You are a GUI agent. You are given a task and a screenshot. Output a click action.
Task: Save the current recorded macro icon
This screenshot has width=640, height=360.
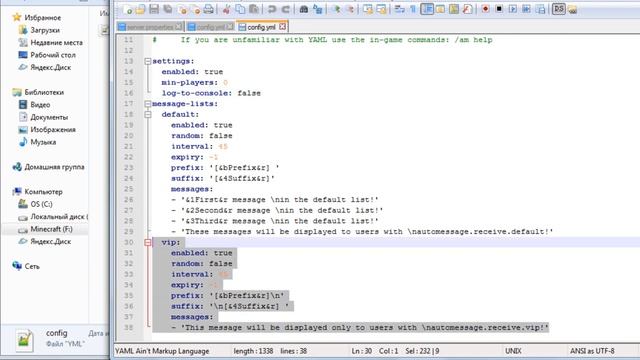540,9
